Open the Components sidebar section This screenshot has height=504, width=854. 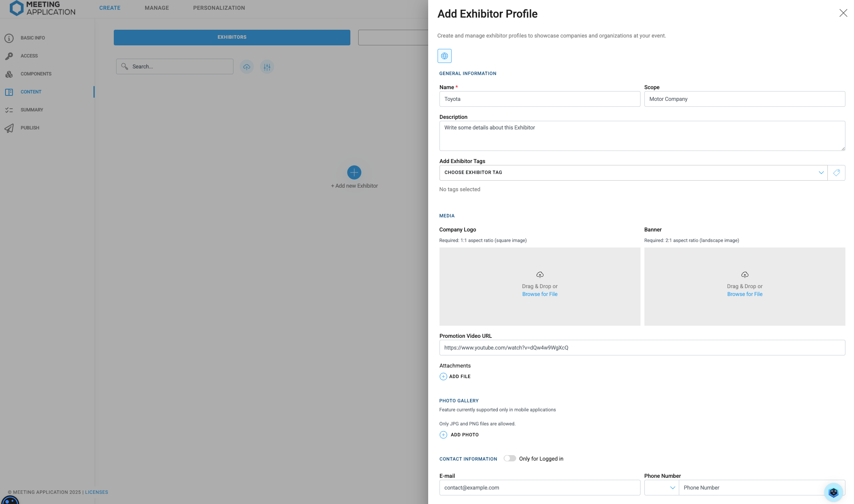[x=36, y=74]
